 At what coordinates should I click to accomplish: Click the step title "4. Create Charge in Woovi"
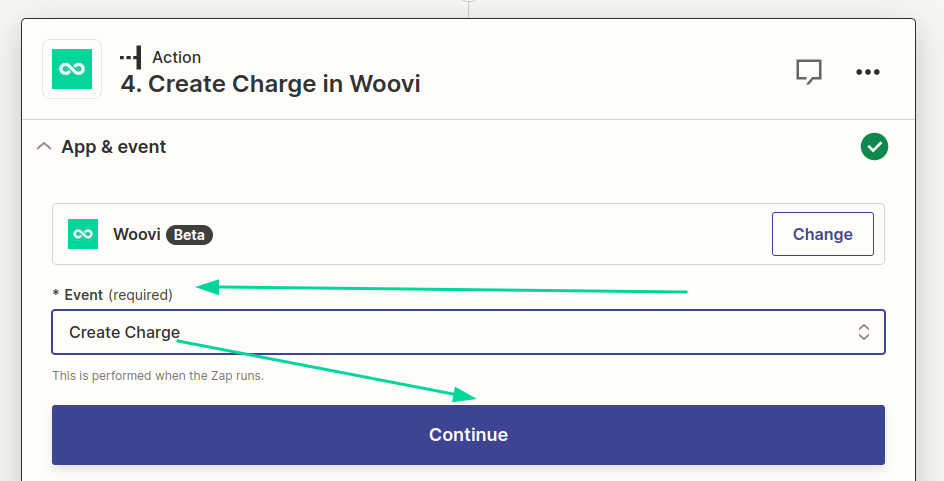click(270, 84)
